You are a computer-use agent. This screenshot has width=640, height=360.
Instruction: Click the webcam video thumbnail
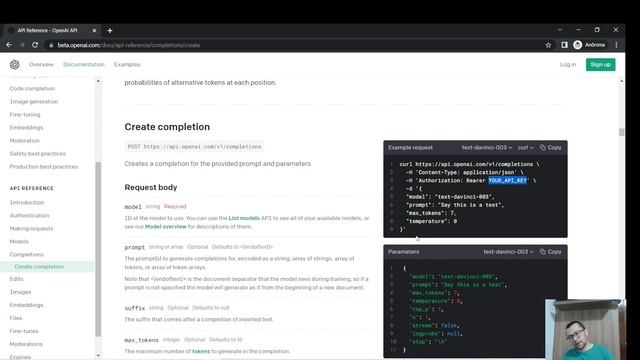585,329
